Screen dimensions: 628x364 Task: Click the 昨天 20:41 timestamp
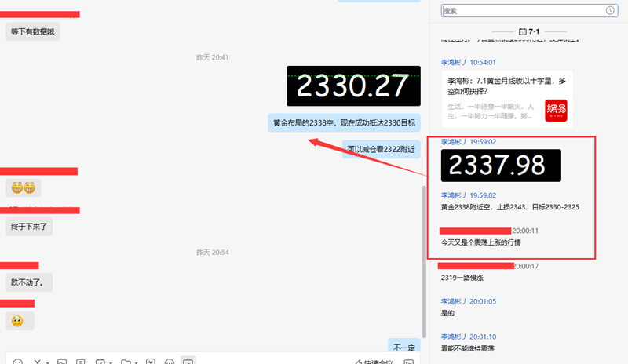[x=212, y=57]
